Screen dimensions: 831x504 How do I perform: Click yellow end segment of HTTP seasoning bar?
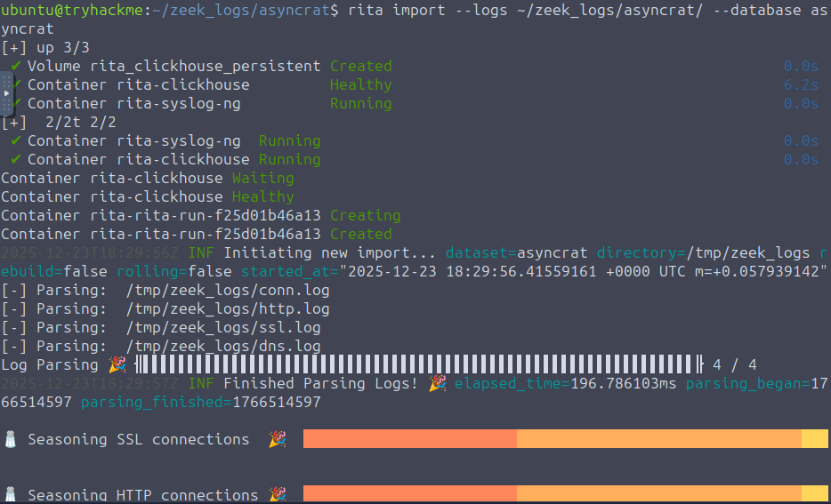(814, 494)
